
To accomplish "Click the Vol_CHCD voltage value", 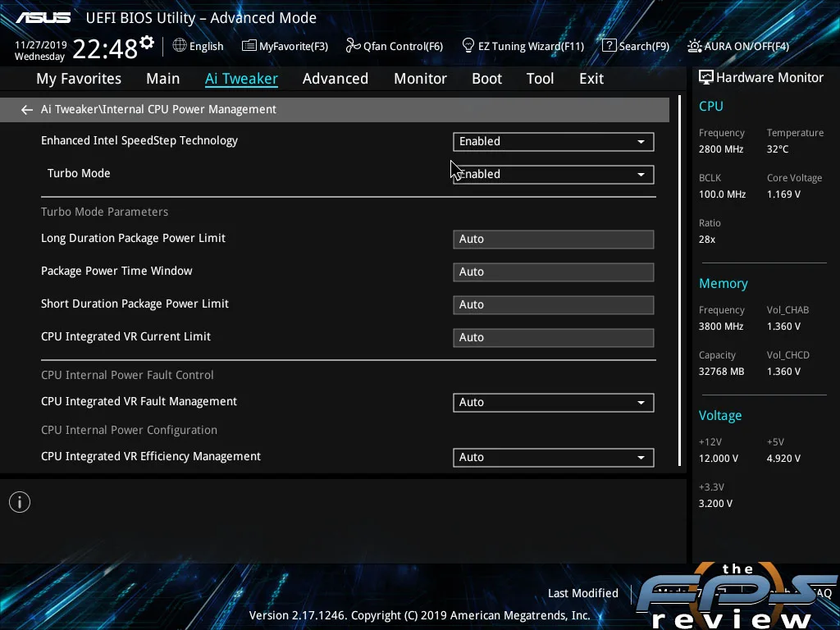I will (783, 372).
